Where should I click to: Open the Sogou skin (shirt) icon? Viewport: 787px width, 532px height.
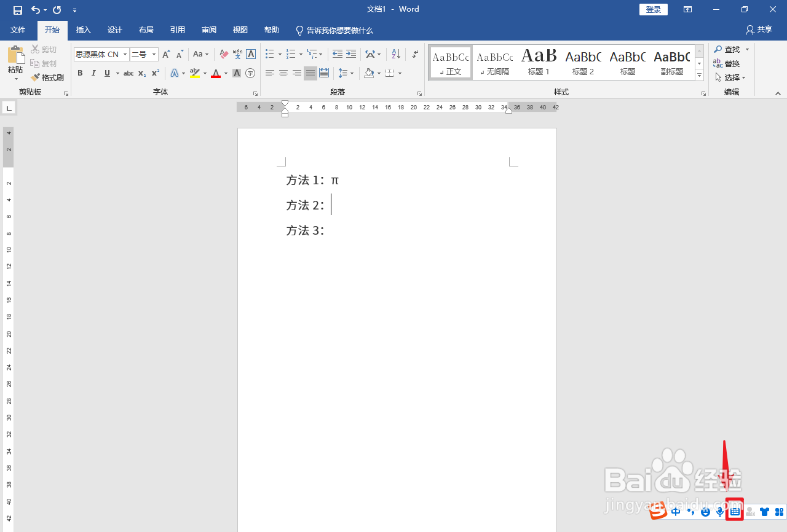coord(764,511)
